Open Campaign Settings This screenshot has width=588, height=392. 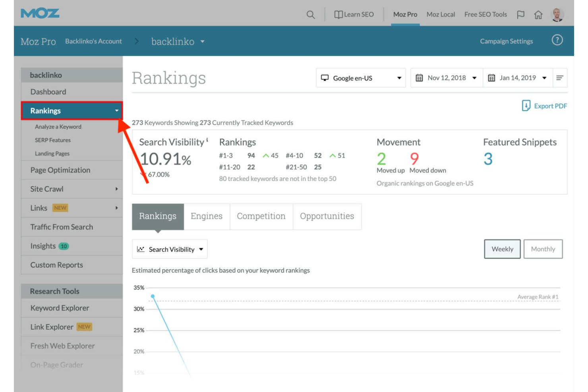(506, 41)
